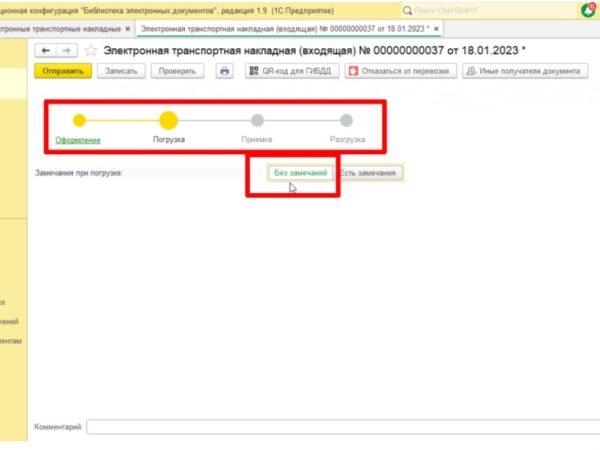Click the Замечания при погрузке label
This screenshot has width=600, height=450.
78,173
